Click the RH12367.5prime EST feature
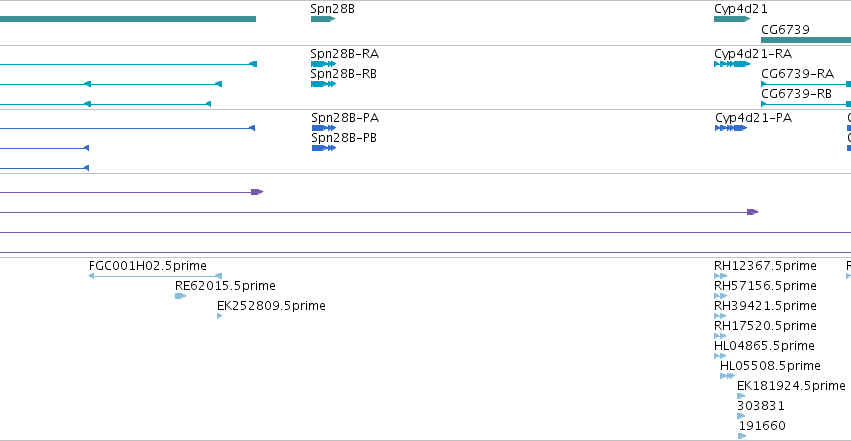The height and width of the screenshot is (441, 851). point(720,276)
